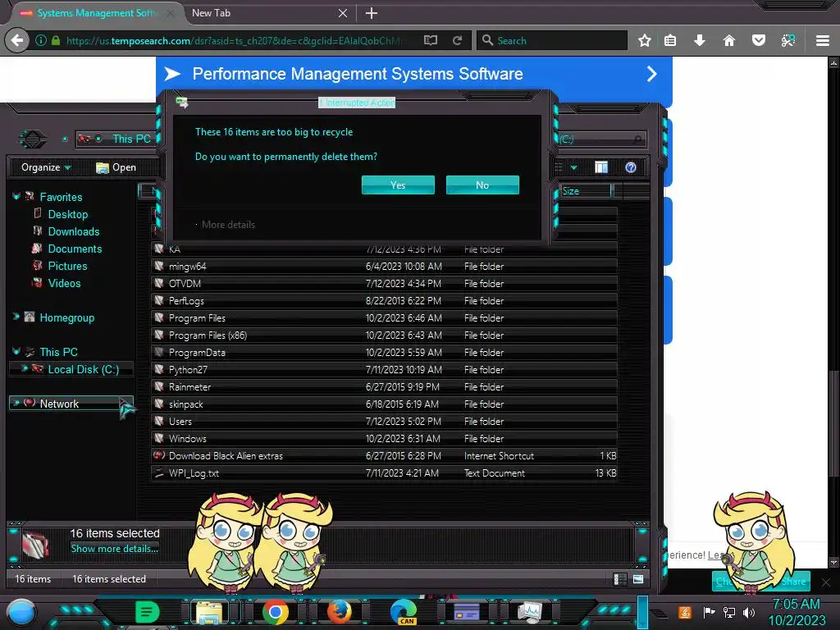
Task: Click the Firefox Search box
Action: 552,40
